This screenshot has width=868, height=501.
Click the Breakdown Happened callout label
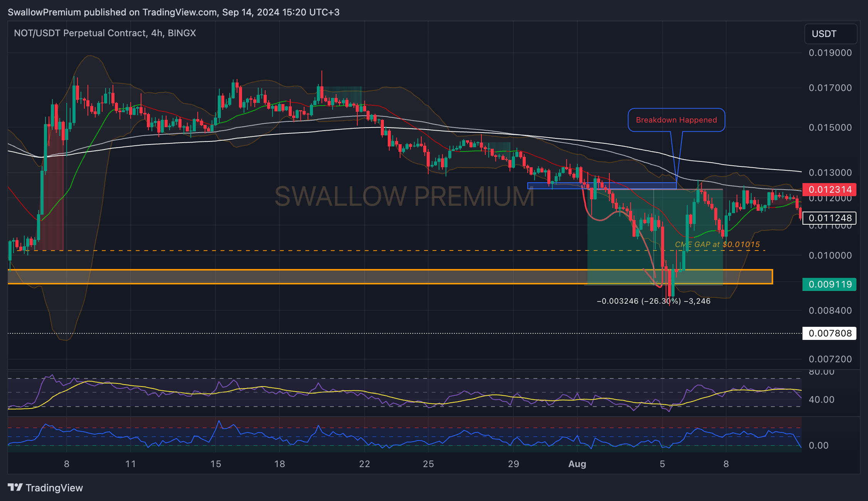[x=676, y=120]
